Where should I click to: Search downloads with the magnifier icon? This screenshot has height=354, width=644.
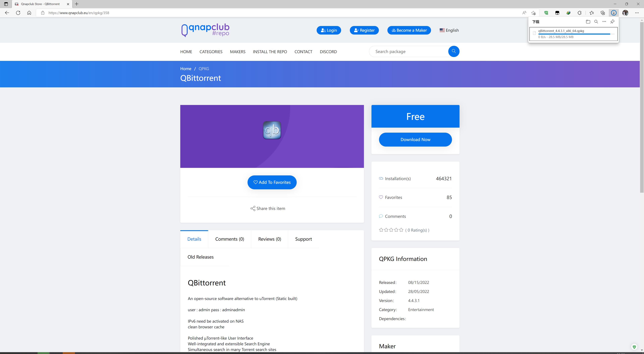(596, 22)
